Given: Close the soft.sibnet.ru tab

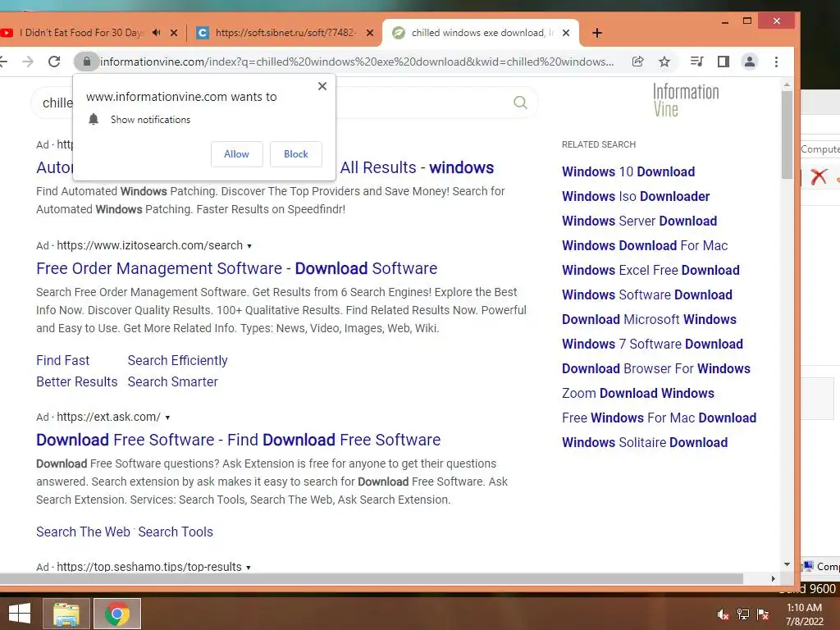Looking at the screenshot, I should tap(370, 33).
